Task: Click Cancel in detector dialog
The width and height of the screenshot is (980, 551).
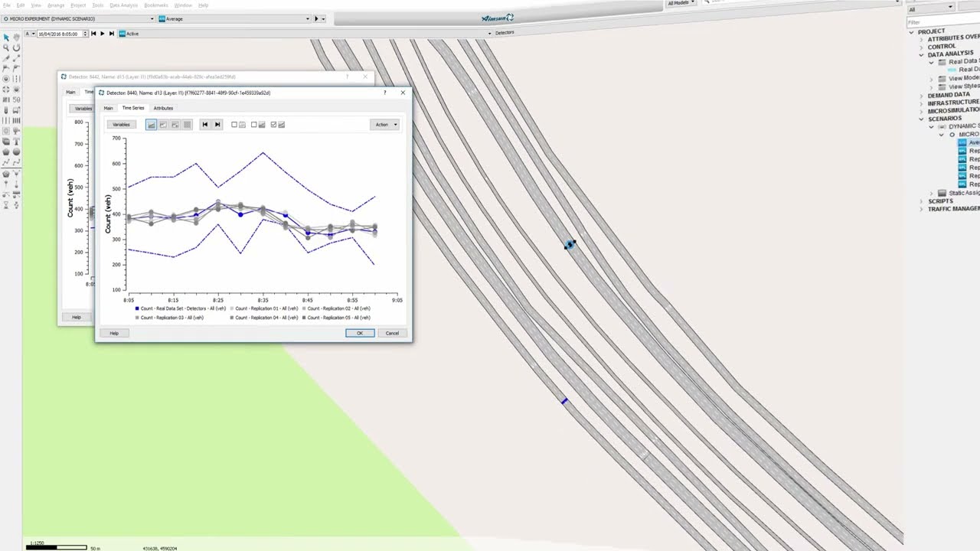Action: [x=392, y=333]
